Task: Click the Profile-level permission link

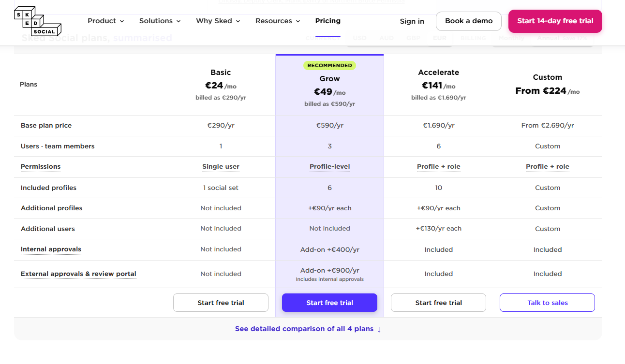Action: 329,167
